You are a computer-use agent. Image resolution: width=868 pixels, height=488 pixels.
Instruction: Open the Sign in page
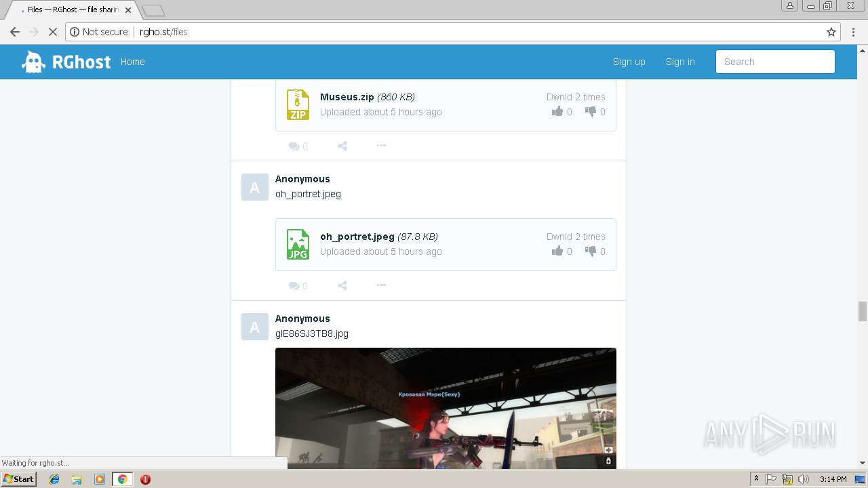pyautogui.click(x=680, y=62)
